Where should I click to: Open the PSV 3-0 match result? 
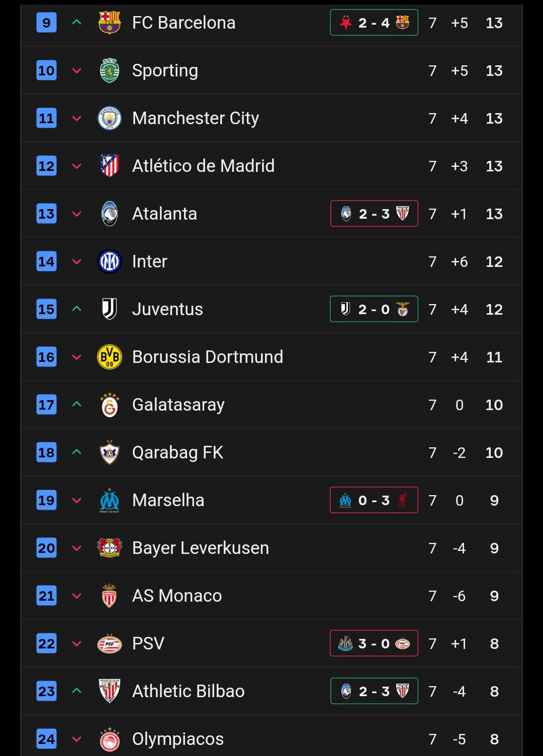(x=374, y=643)
